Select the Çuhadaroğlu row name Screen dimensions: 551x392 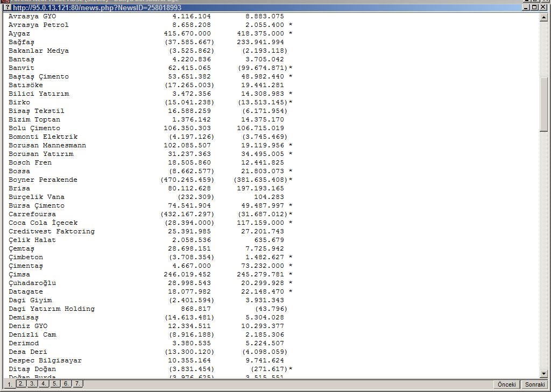(x=32, y=283)
